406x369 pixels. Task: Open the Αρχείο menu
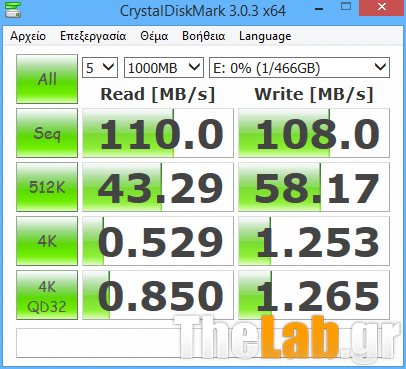point(28,36)
